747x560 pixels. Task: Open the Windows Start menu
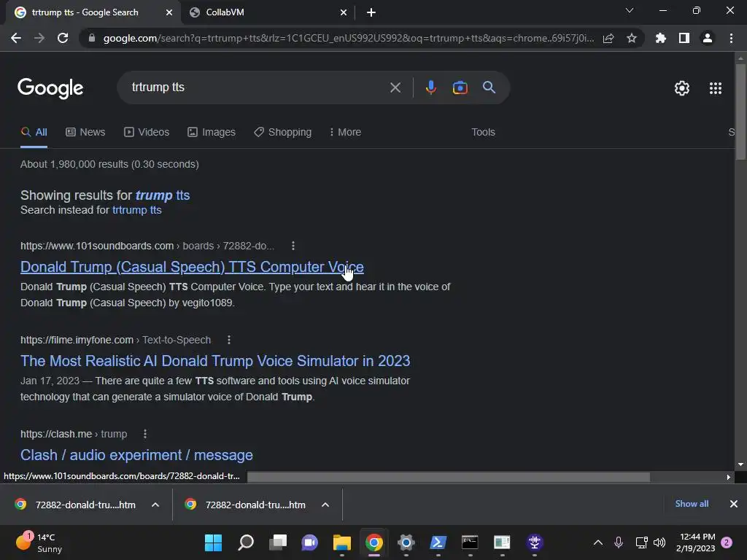coord(213,542)
